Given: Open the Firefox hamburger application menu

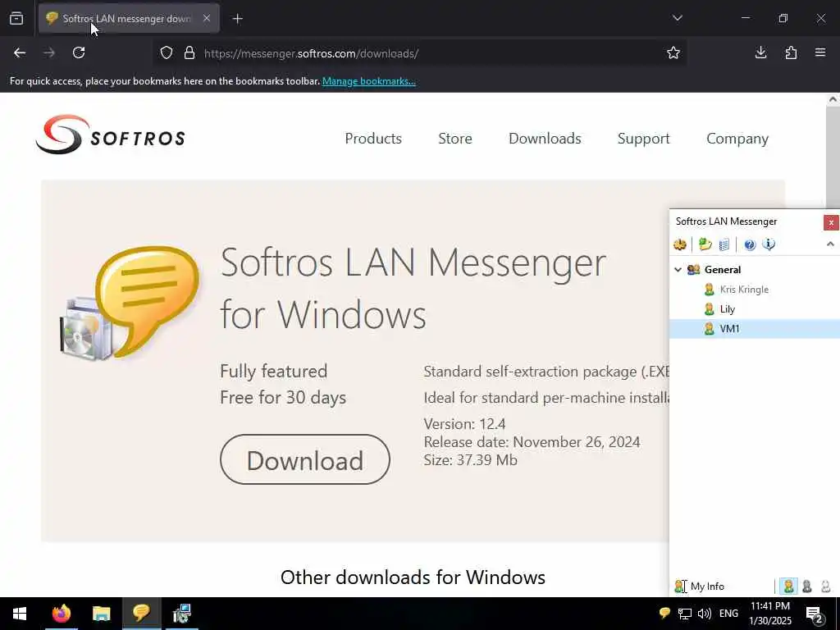Looking at the screenshot, I should pos(820,52).
